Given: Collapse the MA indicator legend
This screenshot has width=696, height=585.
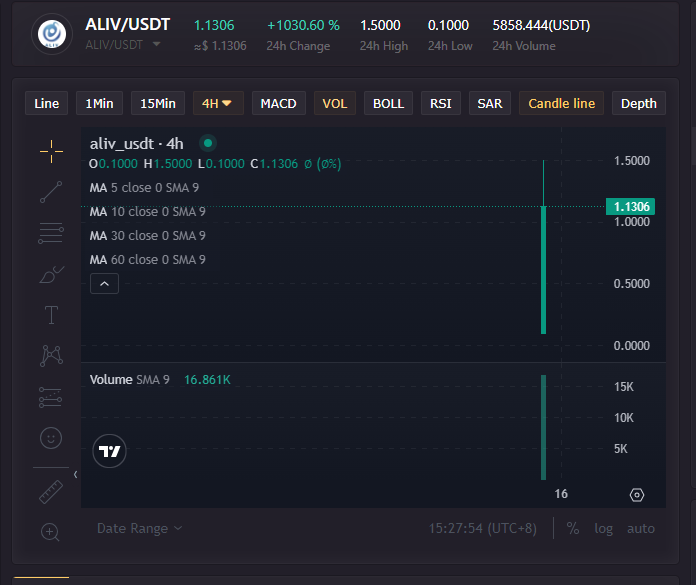Looking at the screenshot, I should click(104, 284).
